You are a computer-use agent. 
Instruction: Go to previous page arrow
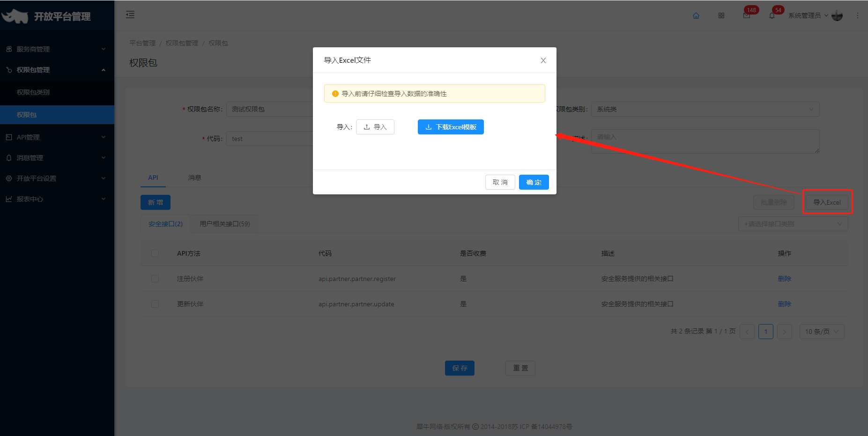tap(747, 332)
